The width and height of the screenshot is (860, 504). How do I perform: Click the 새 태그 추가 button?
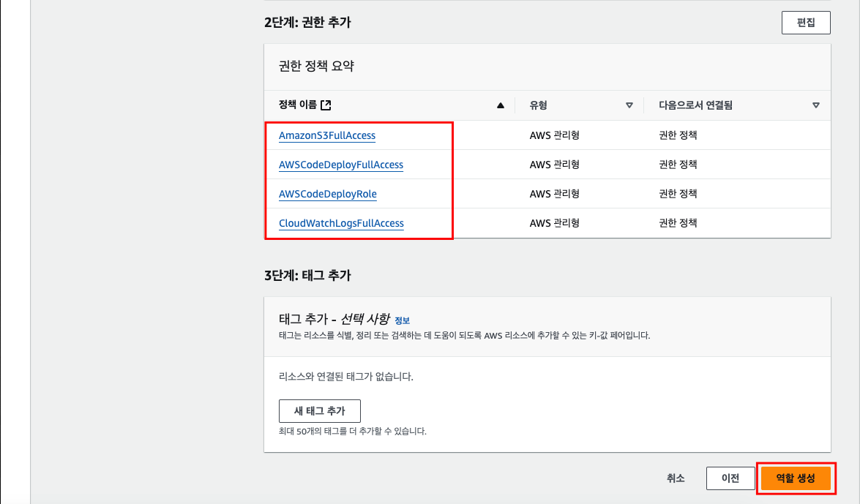pos(320,411)
